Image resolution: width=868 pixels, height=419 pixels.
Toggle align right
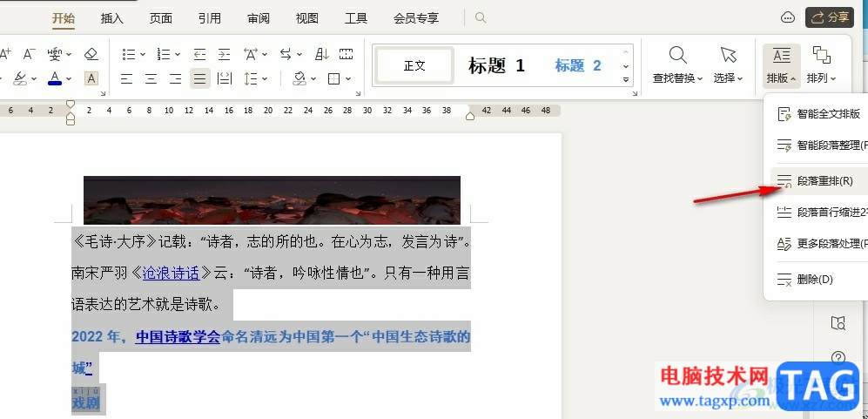pyautogui.click(x=176, y=78)
